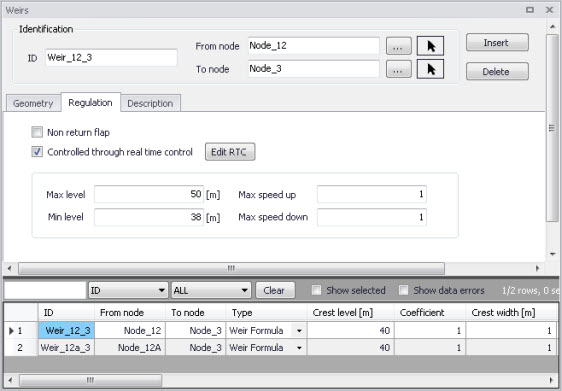Viewport: 562px width, 391px height.
Task: Sort by the To node column header
Action: point(195,313)
